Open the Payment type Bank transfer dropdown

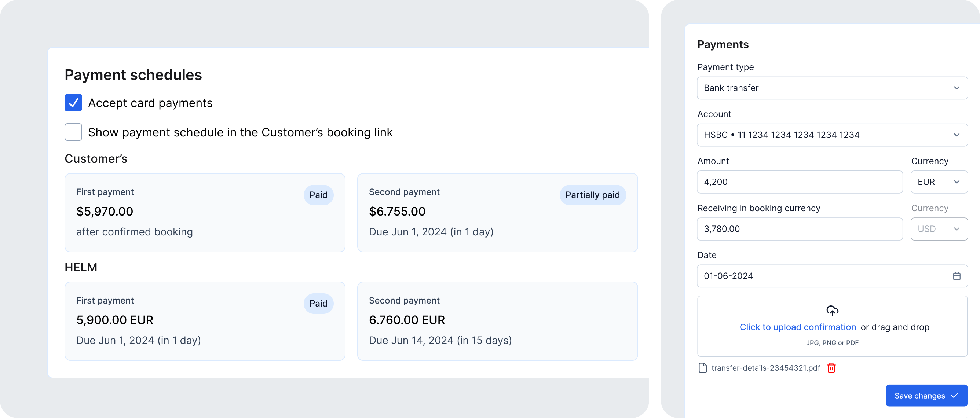pyautogui.click(x=832, y=88)
